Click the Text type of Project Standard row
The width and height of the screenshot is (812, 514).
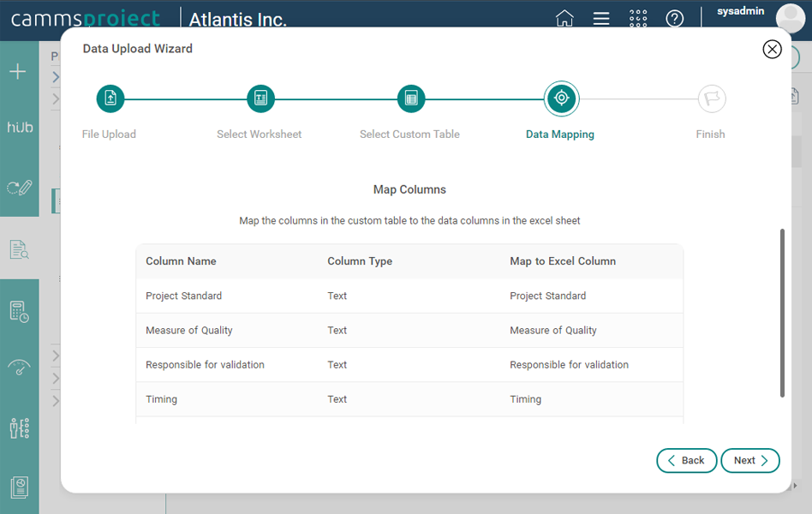point(337,296)
